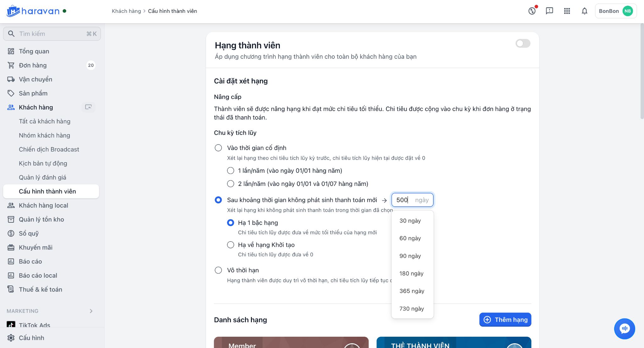Select Vào thời gian cố định radio
Image resolution: width=644 pixels, height=348 pixels.
click(218, 148)
